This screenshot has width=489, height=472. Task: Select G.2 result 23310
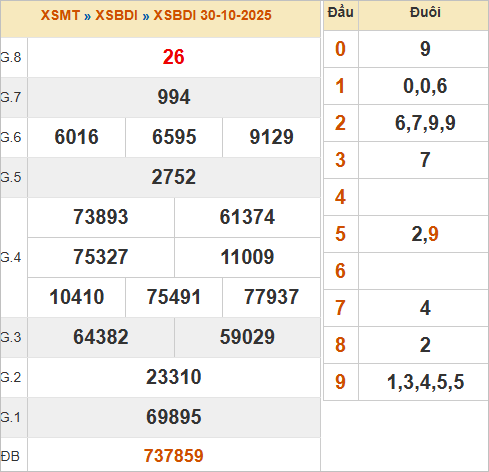[174, 377]
